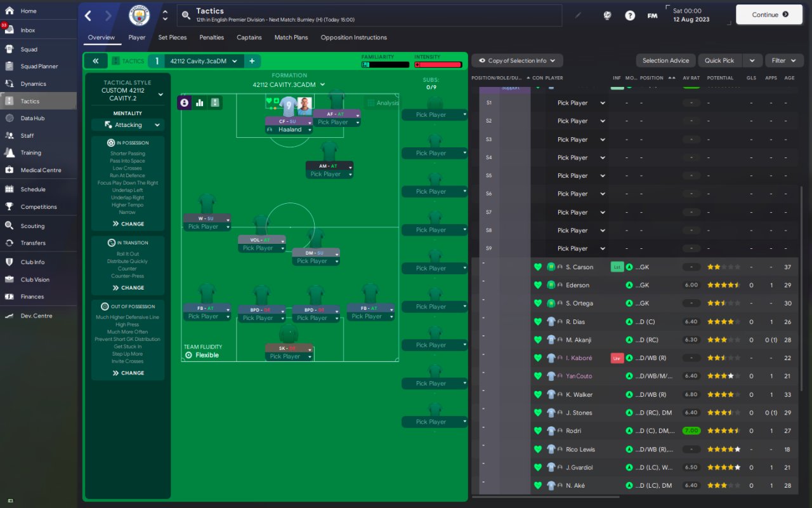Screen dimensions: 812x508
Task: Switch to the Player tab
Action: (137, 37)
